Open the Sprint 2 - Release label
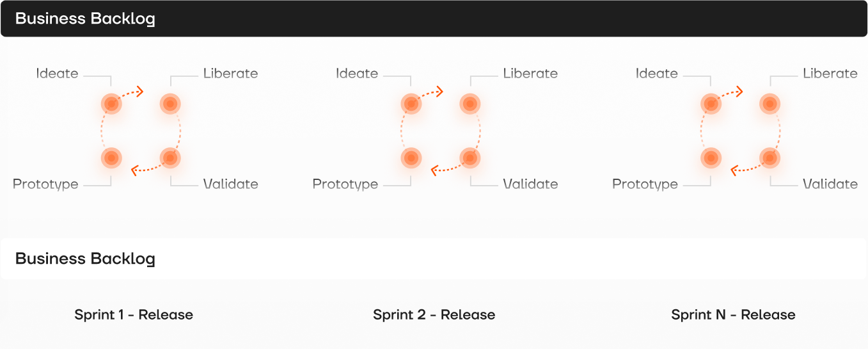The image size is (868, 349). tap(434, 314)
